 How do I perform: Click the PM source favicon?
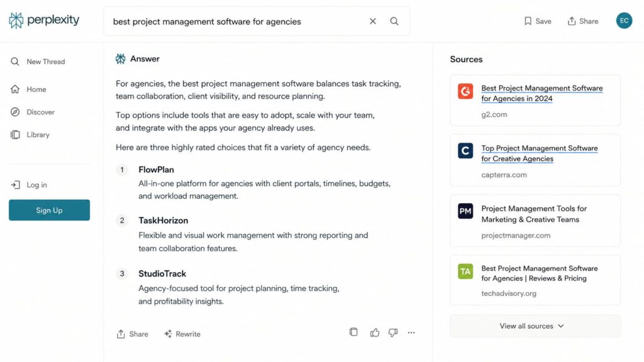(x=465, y=211)
